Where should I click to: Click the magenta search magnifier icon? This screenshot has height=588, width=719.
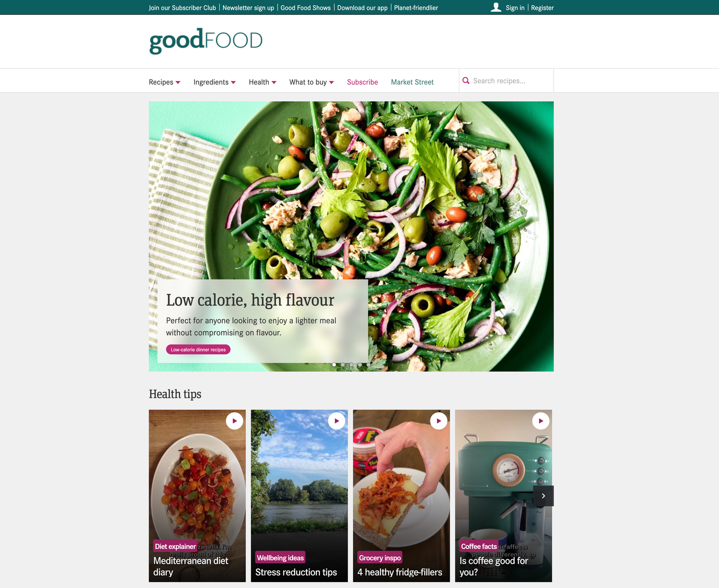(466, 81)
